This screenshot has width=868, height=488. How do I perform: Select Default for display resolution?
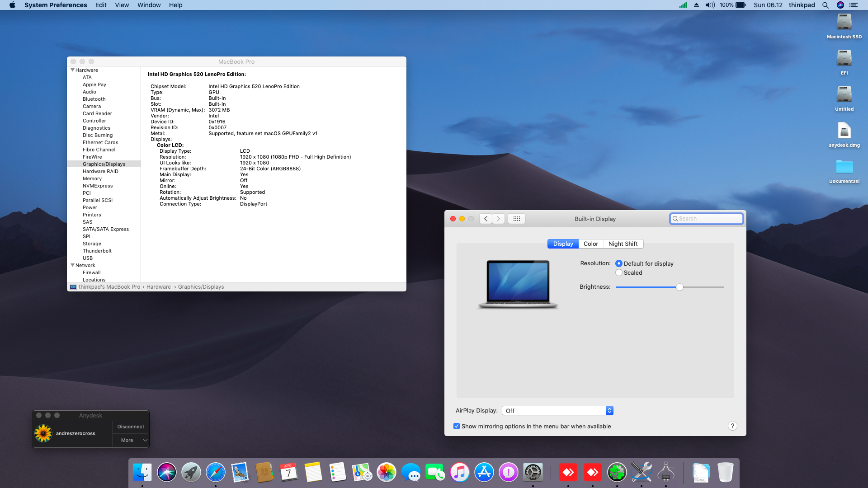619,263
